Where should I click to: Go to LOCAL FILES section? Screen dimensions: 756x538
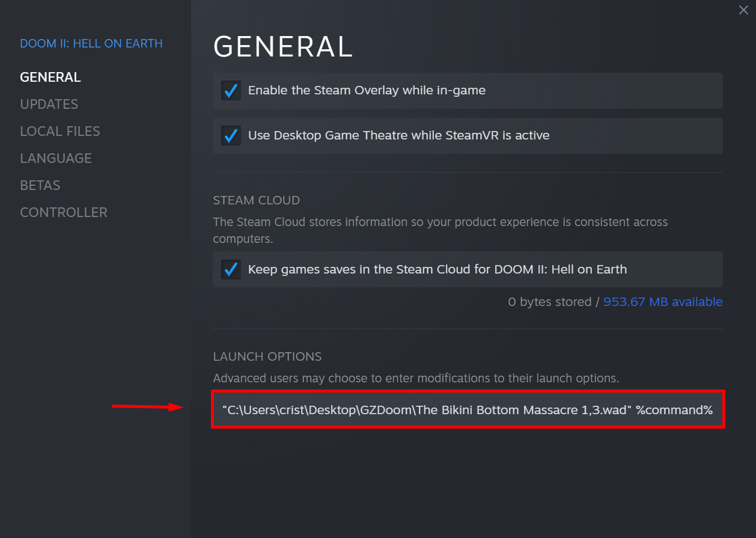pyautogui.click(x=60, y=131)
